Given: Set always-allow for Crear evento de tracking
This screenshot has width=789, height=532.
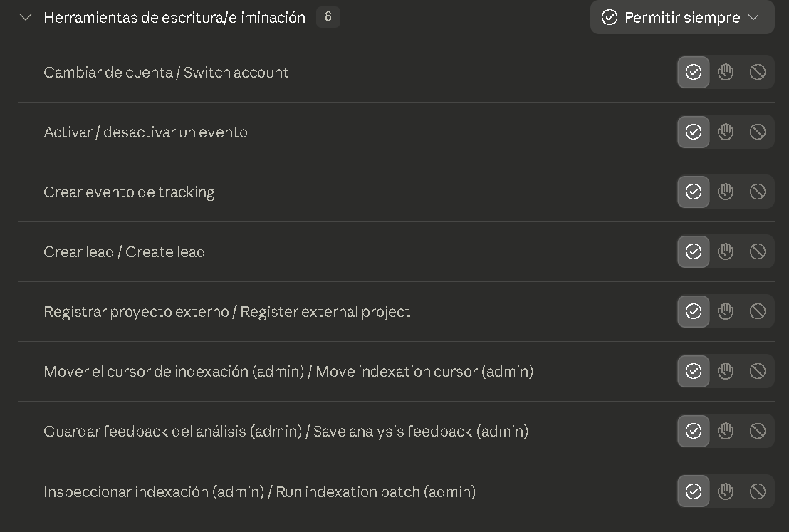Looking at the screenshot, I should [x=694, y=192].
